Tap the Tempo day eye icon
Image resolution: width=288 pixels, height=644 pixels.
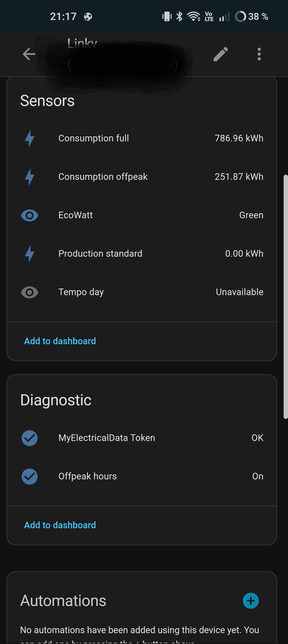click(29, 292)
